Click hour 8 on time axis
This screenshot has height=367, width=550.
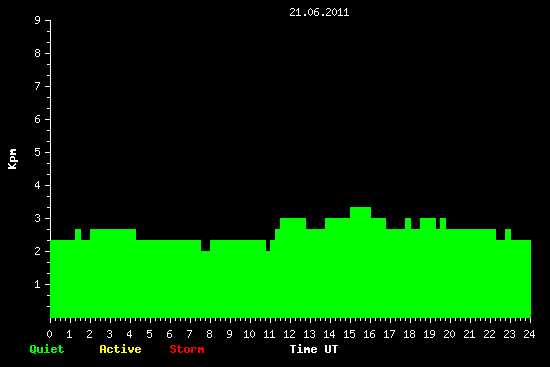(209, 334)
